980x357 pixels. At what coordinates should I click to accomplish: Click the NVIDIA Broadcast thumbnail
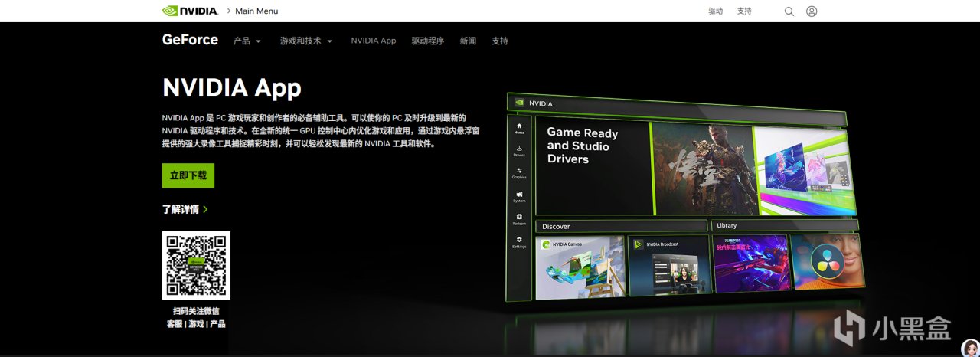pyautogui.click(x=670, y=265)
